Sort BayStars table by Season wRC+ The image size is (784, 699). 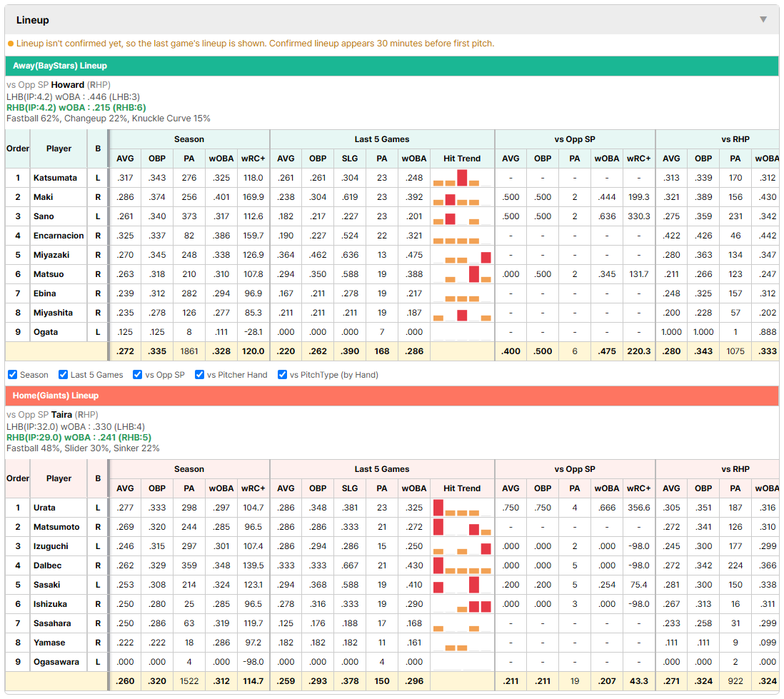(253, 159)
